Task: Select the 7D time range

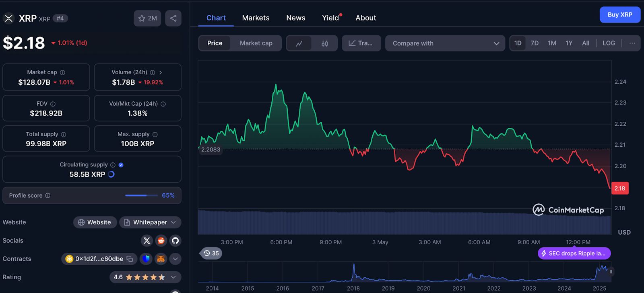Action: point(535,43)
